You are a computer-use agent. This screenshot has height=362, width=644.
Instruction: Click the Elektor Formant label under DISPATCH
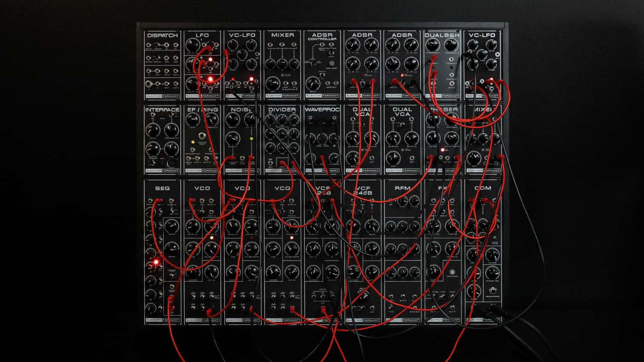pos(162,96)
